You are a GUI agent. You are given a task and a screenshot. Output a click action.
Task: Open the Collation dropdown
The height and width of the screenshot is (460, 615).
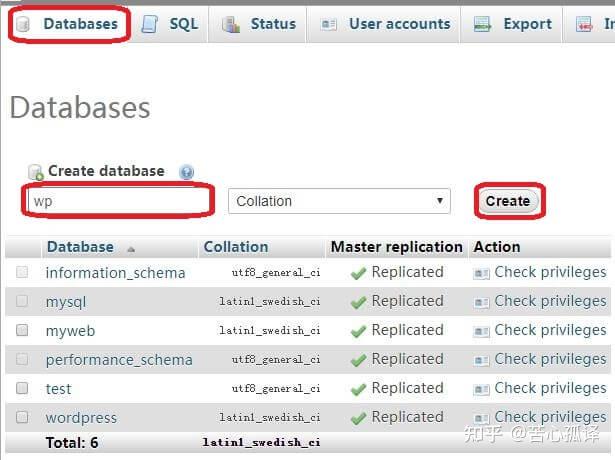click(340, 201)
